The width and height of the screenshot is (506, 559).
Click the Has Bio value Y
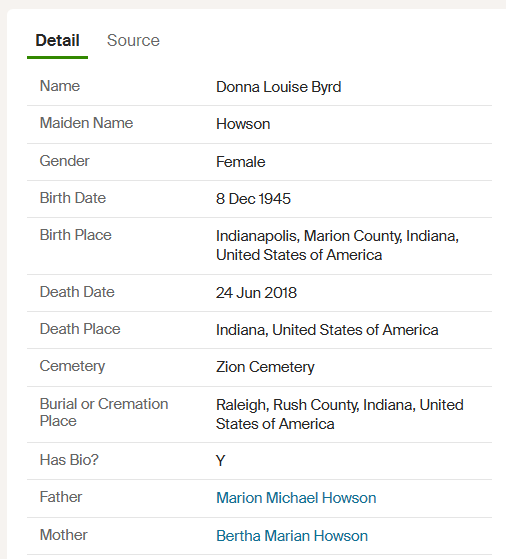click(x=220, y=461)
